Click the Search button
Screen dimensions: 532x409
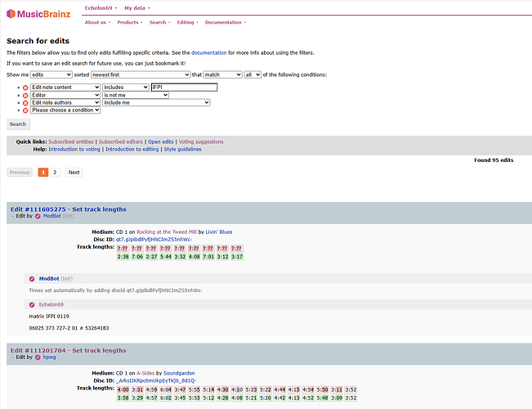click(18, 124)
